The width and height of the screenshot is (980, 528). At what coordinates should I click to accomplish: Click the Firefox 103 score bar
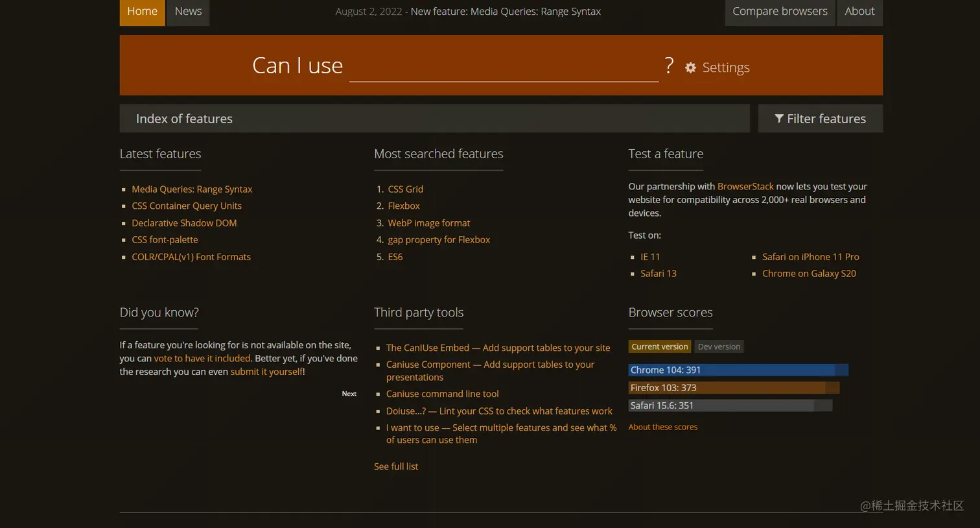pyautogui.click(x=734, y=388)
